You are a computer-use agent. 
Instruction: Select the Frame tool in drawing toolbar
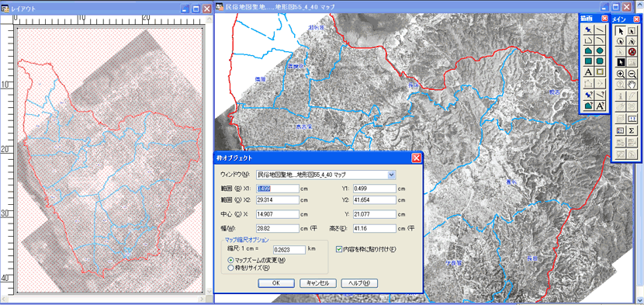click(x=600, y=72)
